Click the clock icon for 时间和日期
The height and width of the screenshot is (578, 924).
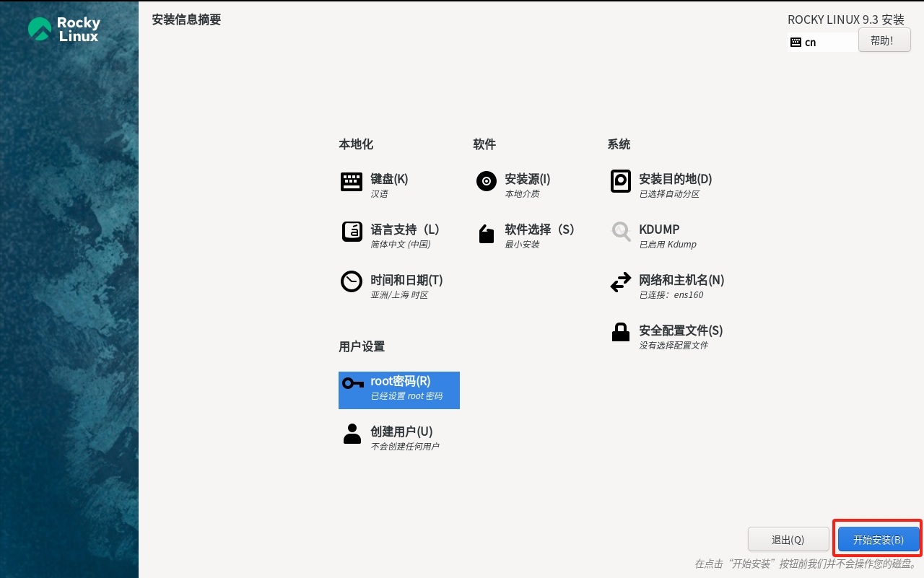click(x=352, y=281)
